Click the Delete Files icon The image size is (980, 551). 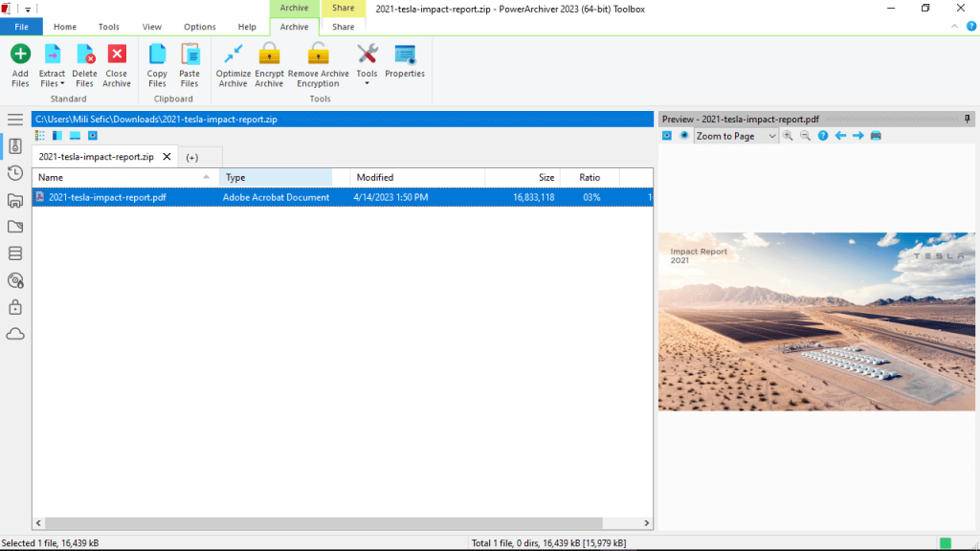point(84,55)
